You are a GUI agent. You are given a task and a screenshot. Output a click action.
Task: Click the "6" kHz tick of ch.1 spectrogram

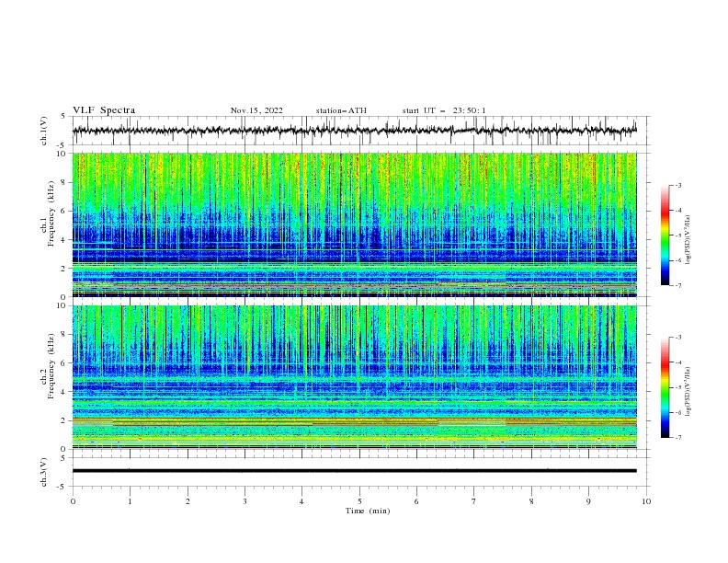(x=63, y=212)
